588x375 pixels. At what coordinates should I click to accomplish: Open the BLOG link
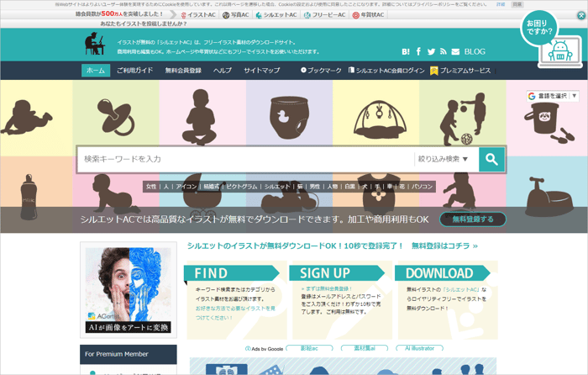475,52
